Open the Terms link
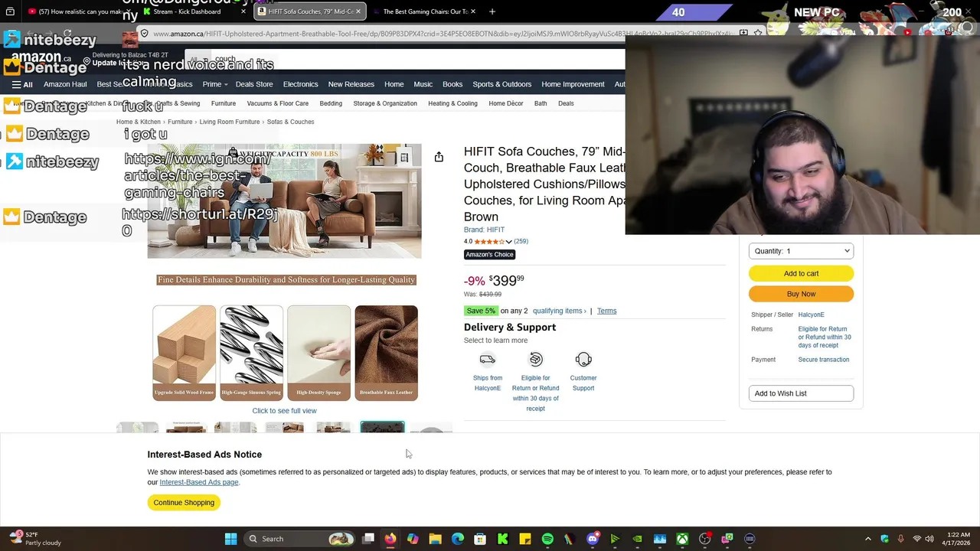 click(606, 311)
